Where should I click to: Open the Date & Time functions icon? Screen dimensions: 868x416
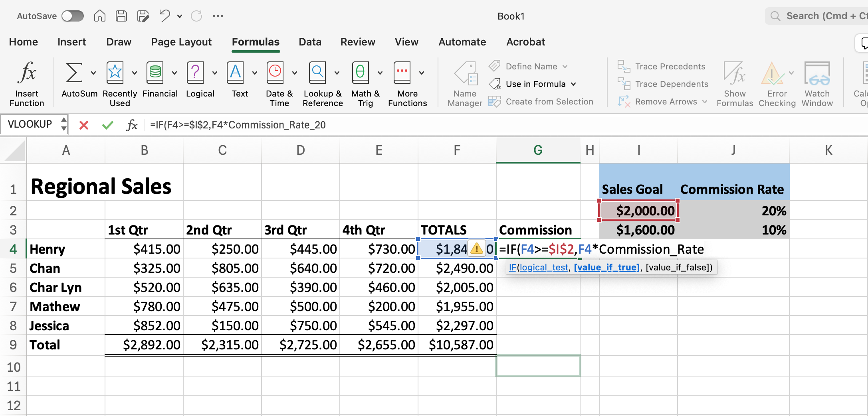click(275, 73)
